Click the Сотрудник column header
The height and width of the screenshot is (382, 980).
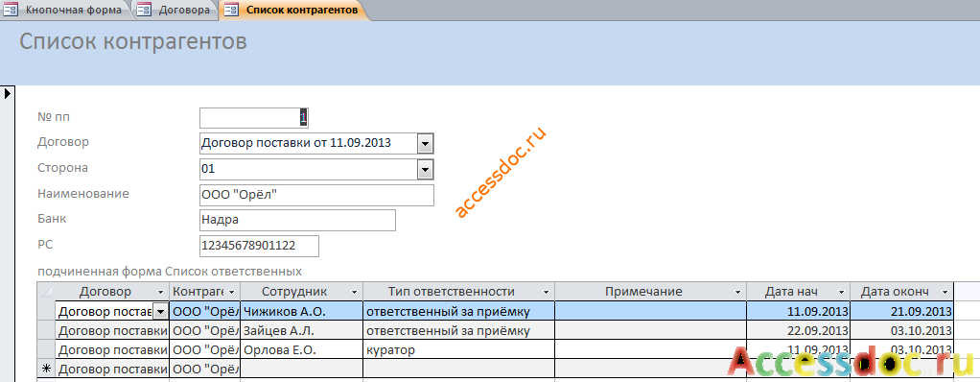pos(302,292)
